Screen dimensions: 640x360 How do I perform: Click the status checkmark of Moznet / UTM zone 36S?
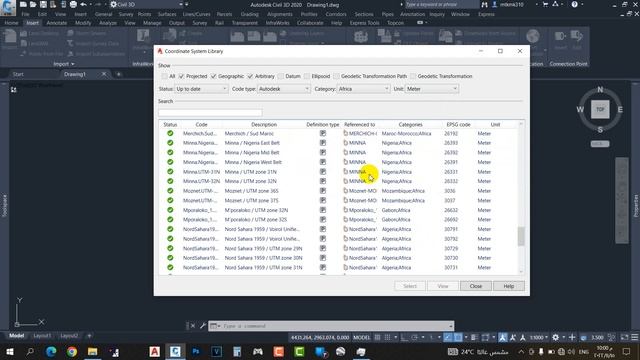point(170,191)
